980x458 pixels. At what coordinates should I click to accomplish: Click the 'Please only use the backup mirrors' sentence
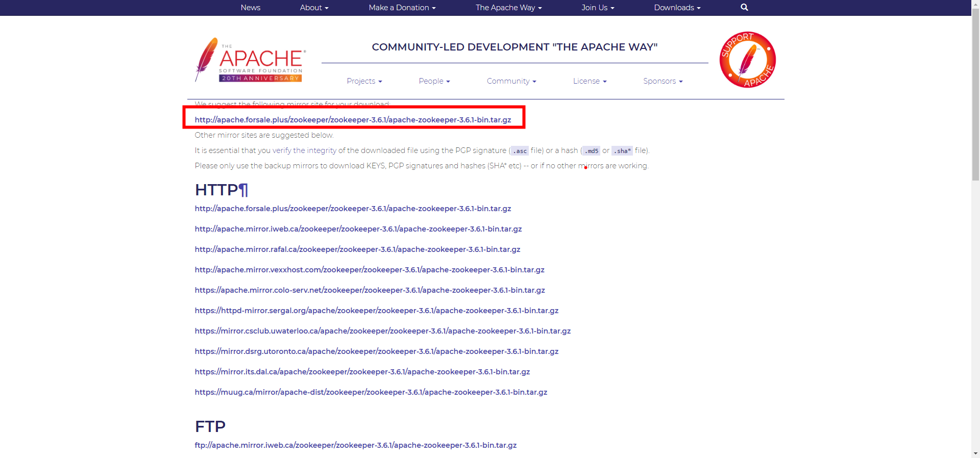pyautogui.click(x=422, y=166)
